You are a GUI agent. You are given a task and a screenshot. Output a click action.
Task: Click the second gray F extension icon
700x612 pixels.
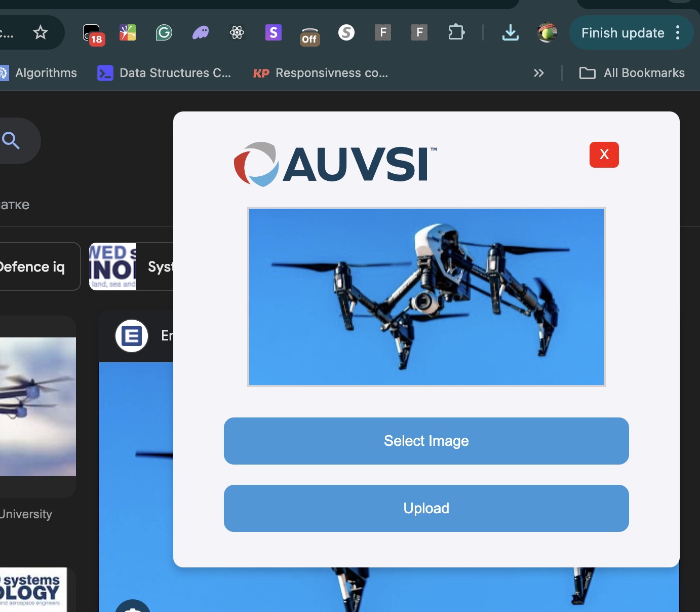(419, 33)
